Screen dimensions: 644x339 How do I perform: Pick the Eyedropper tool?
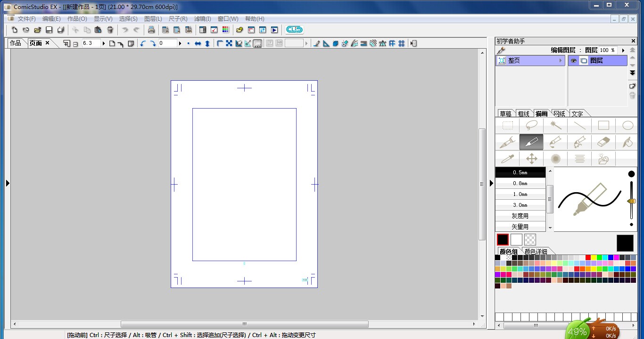point(507,159)
